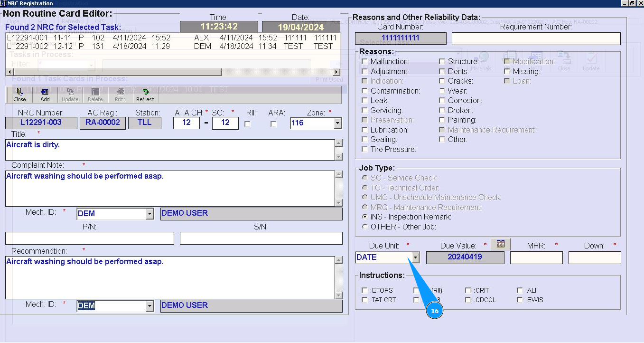Click into the Title text box
This screenshot has width=644, height=343.
click(170, 150)
